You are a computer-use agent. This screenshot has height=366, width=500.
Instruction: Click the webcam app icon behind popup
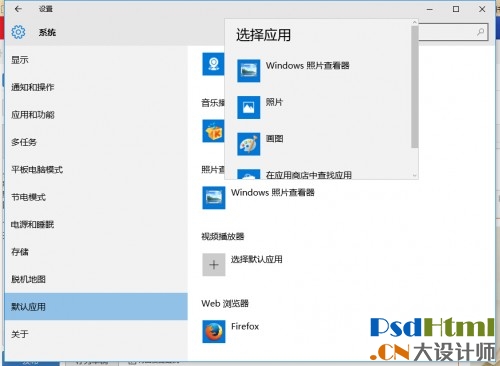213,64
